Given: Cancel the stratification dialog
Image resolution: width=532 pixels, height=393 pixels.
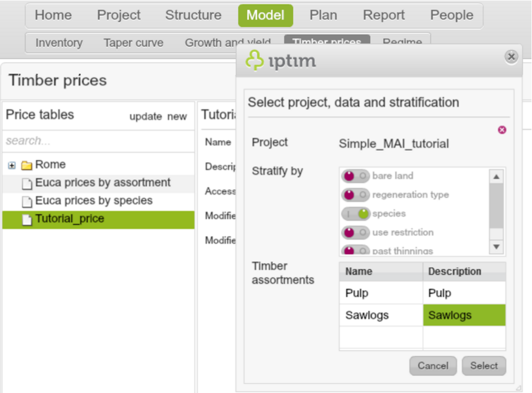Looking at the screenshot, I should 433,366.
